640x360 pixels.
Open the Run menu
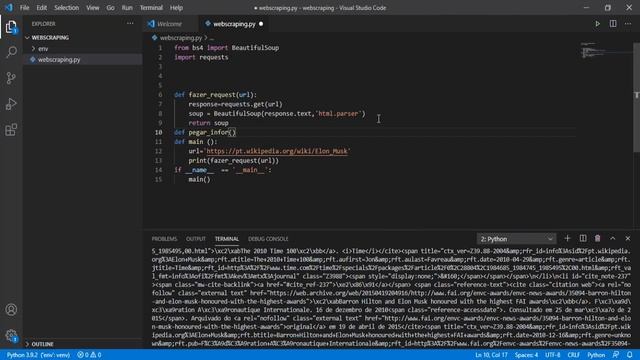tap(127, 8)
